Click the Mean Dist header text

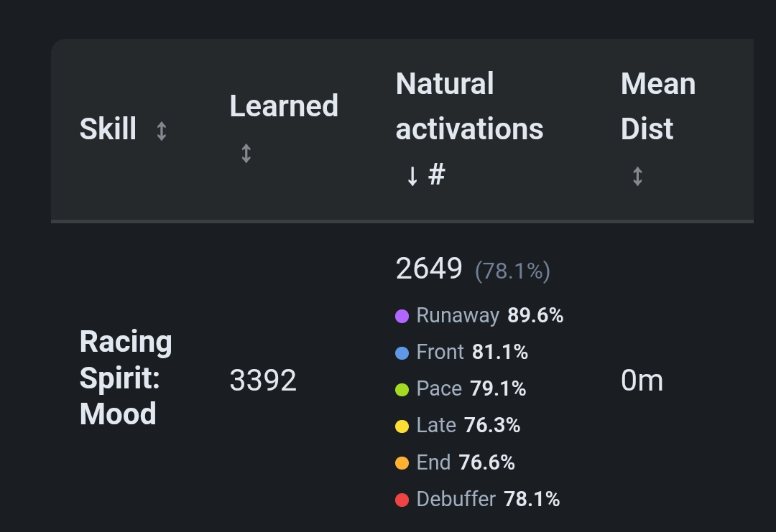[657, 106]
